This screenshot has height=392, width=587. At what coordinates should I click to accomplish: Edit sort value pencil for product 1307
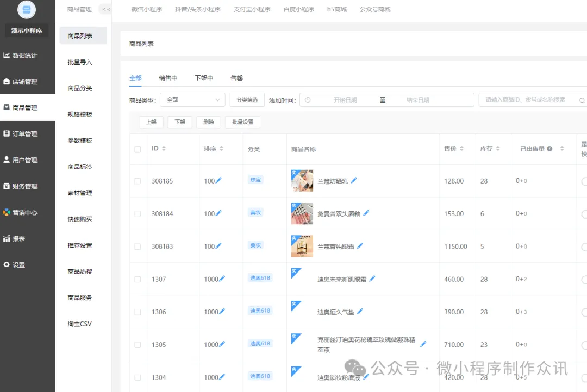click(222, 279)
